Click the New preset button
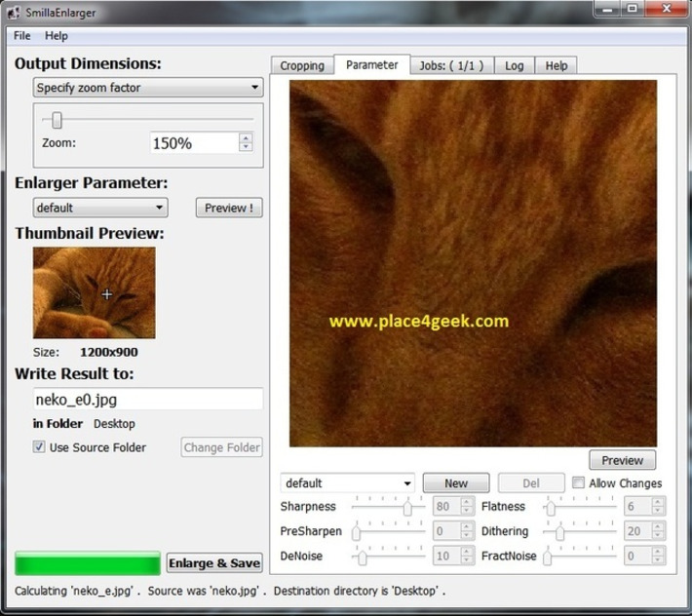The width and height of the screenshot is (692, 616). coord(456,483)
